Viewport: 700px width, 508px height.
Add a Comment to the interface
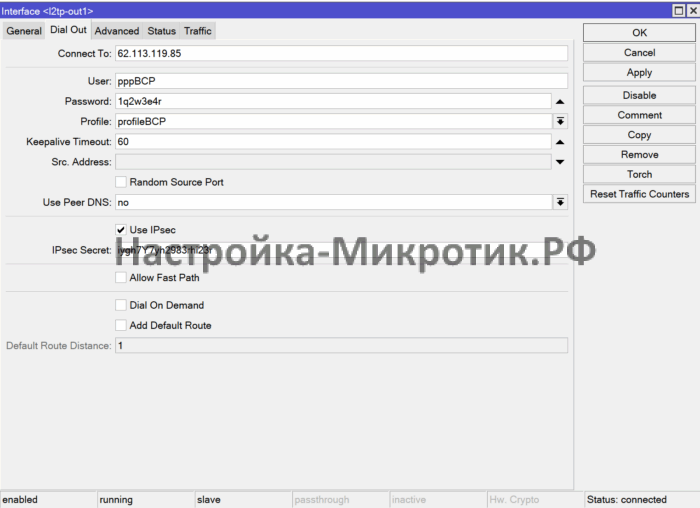coord(639,115)
